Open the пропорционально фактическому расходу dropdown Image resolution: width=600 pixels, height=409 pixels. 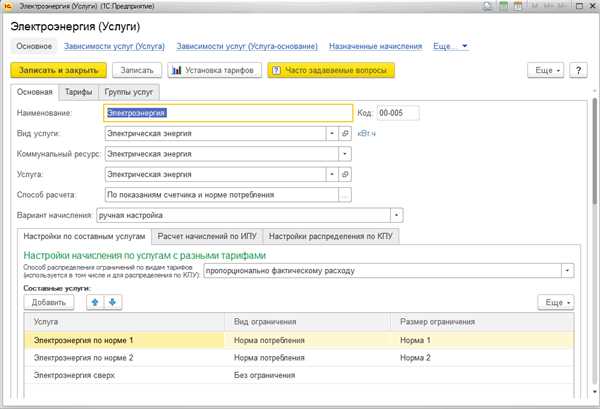pyautogui.click(x=567, y=271)
